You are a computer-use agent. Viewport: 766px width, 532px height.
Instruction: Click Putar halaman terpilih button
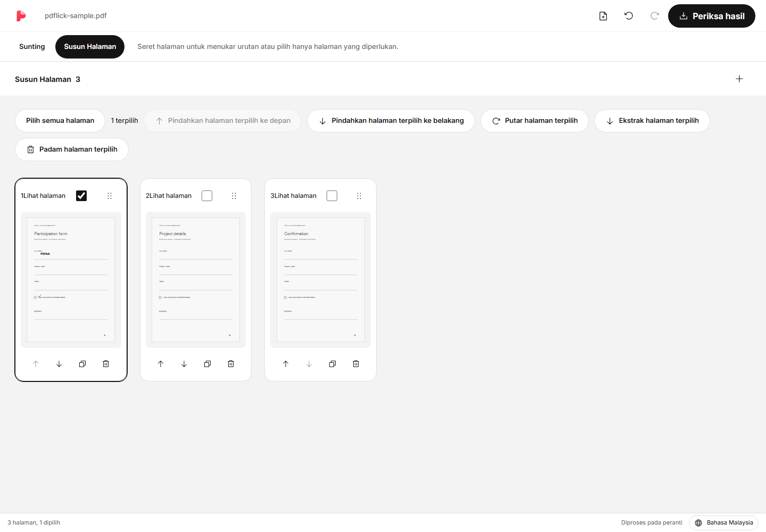coord(535,121)
